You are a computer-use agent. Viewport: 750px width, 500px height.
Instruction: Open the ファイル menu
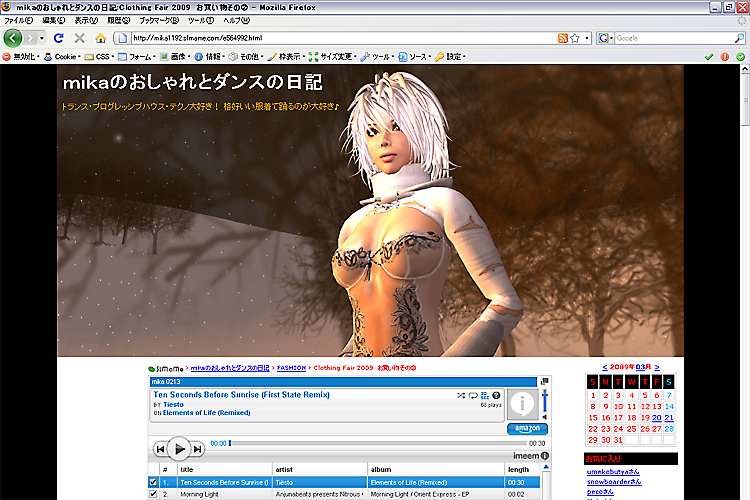click(x=18, y=21)
